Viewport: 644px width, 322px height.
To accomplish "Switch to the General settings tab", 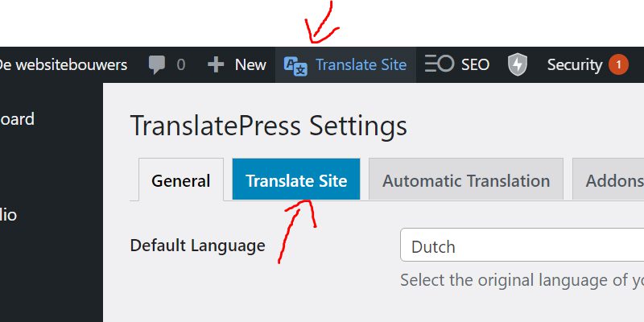I will pyautogui.click(x=181, y=180).
